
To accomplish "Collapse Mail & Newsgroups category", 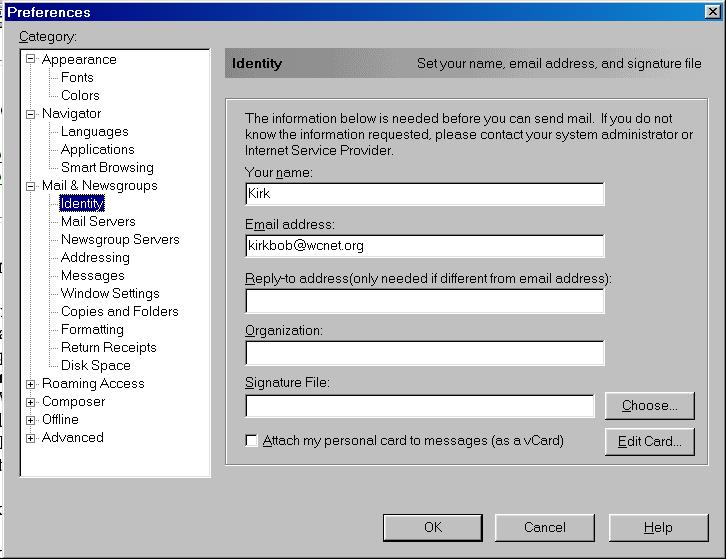I will coord(31,186).
